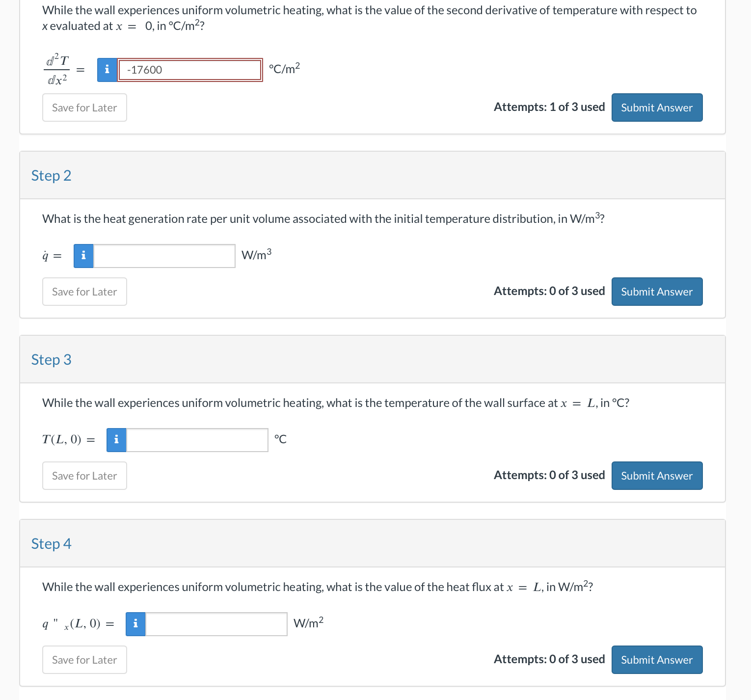Open the info icon next to the heat generation field
Screen dimensions: 751x700
pos(83,256)
